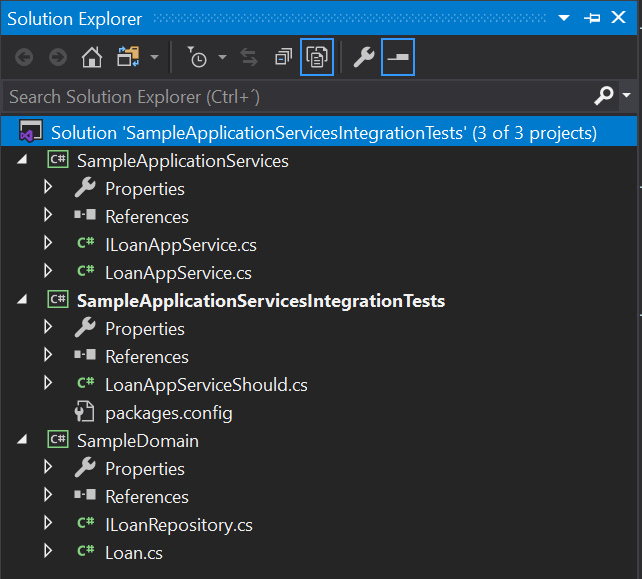The image size is (642, 579).
Task: Select the Loan.cs file
Action: [x=133, y=552]
